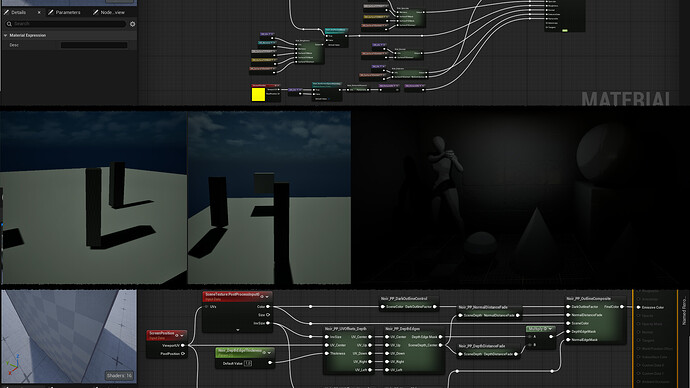Click the SceneTexture UVs input pin
Viewport: 690px width, 388px height.
point(207,307)
